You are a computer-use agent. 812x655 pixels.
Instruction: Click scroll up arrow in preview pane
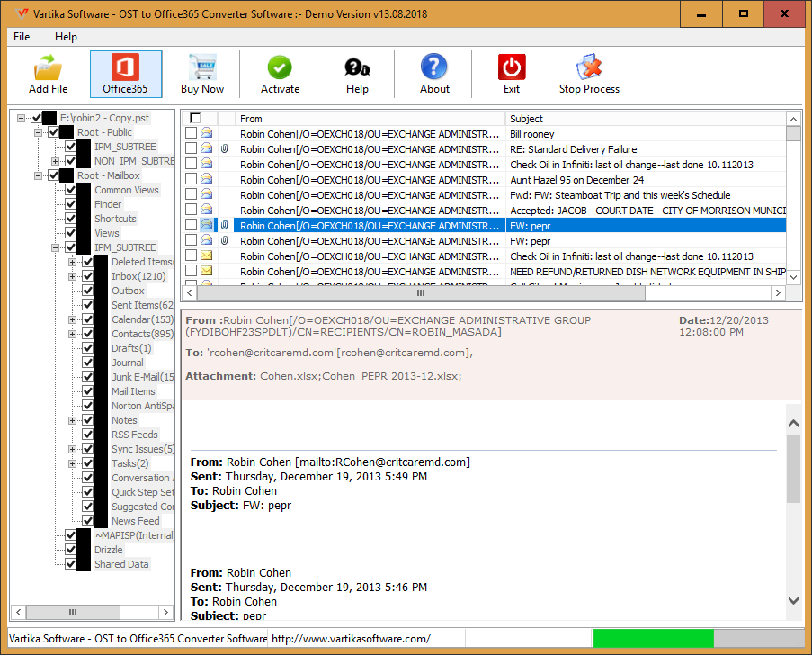[793, 424]
